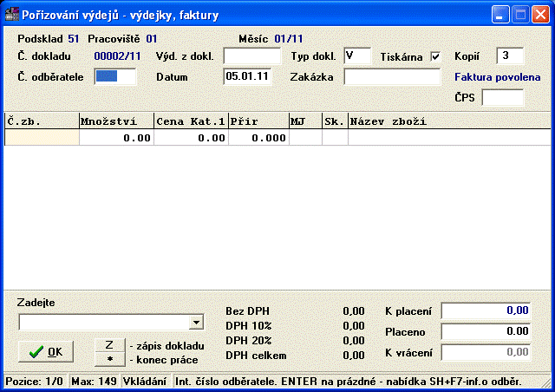This screenshot has height=392, width=555.
Task: Select the Přir cell showing 0.000
Action: point(258,137)
